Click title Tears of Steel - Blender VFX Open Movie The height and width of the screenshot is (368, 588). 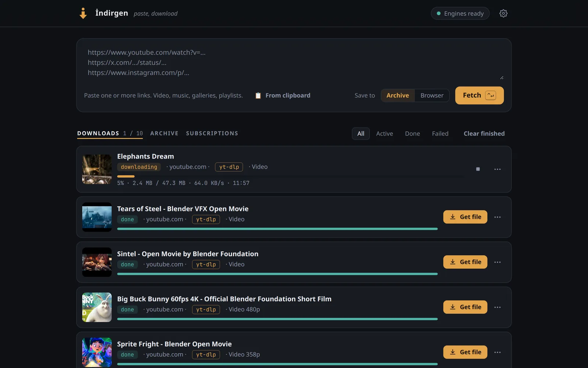point(183,209)
